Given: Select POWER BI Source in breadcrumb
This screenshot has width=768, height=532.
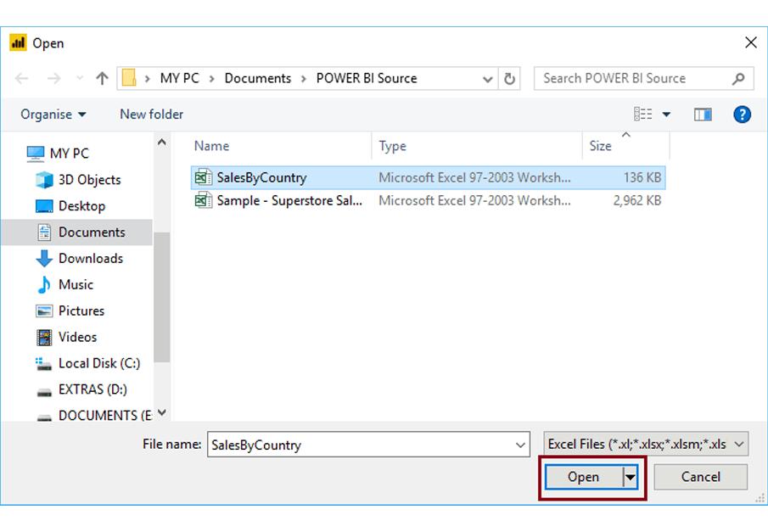Looking at the screenshot, I should 367,78.
